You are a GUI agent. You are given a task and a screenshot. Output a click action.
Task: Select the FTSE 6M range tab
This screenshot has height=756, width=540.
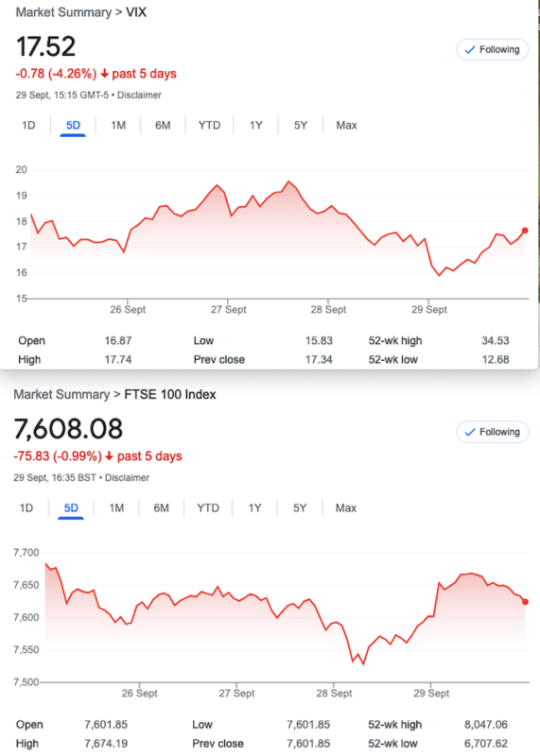point(161,508)
